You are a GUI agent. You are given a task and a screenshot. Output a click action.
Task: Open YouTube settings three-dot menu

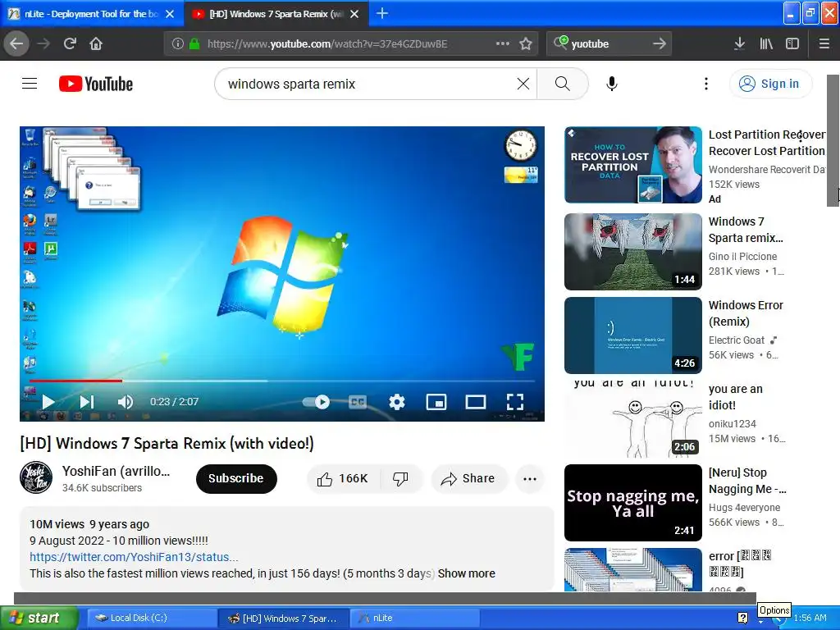[x=706, y=84]
